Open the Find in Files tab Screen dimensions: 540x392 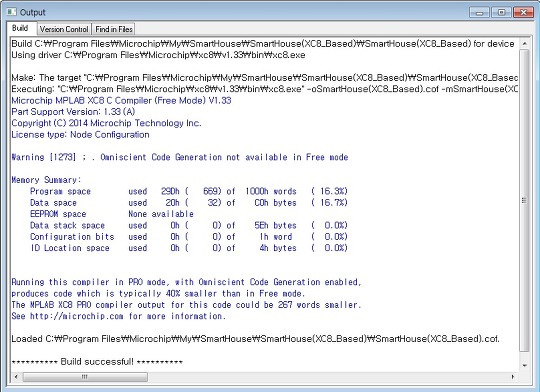click(114, 29)
